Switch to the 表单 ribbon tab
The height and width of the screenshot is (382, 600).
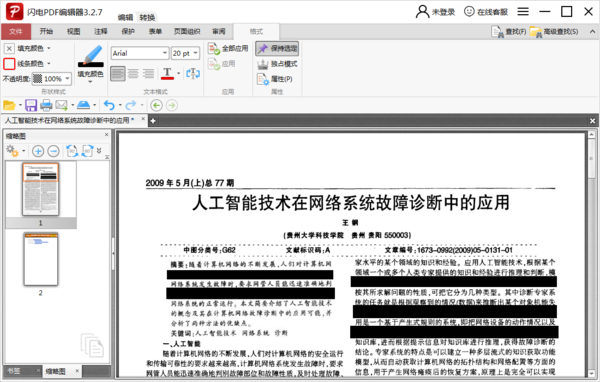(x=155, y=31)
